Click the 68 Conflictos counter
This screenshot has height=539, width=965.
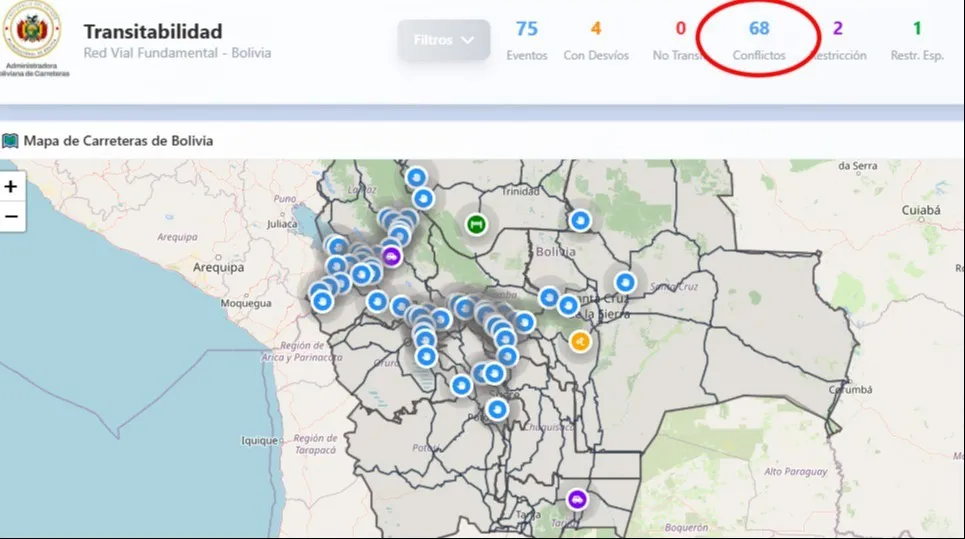pyautogui.click(x=759, y=41)
